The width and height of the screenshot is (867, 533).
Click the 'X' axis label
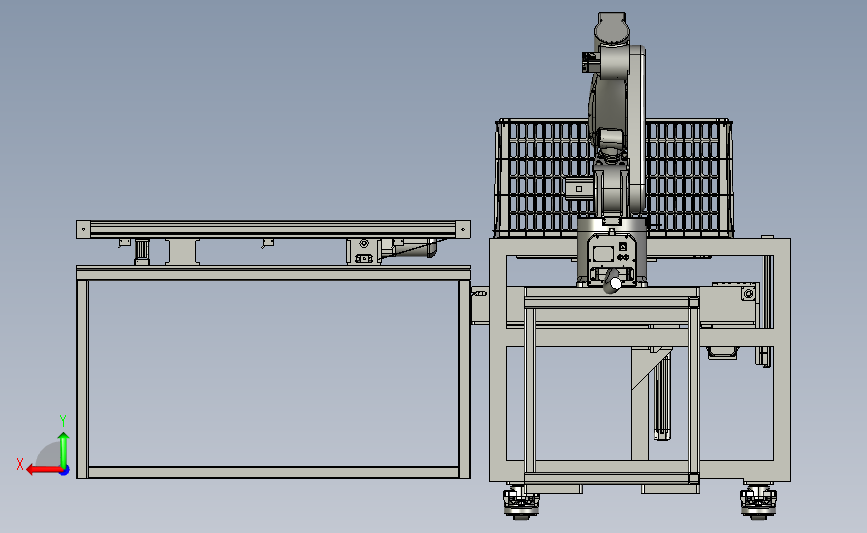pos(20,464)
